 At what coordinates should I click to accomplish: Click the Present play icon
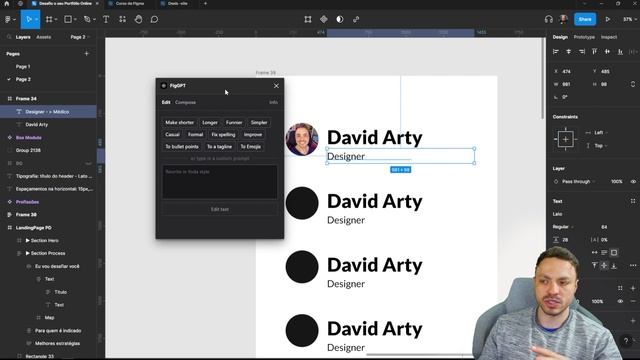click(x=608, y=19)
